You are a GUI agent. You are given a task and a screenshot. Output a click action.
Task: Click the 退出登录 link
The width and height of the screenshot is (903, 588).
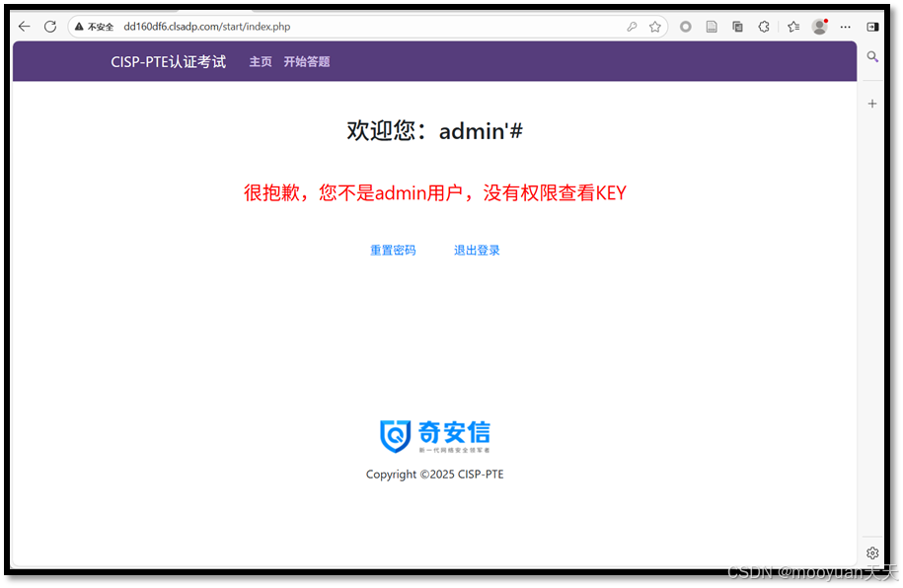[477, 250]
